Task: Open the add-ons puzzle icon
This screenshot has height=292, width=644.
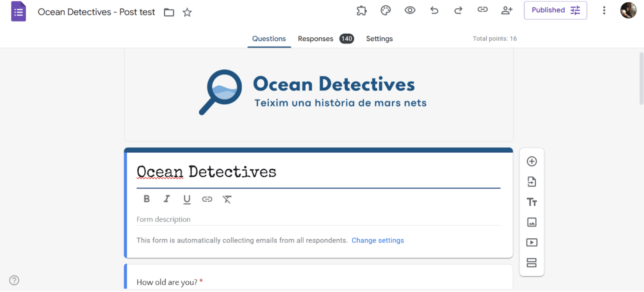Action: tap(362, 11)
